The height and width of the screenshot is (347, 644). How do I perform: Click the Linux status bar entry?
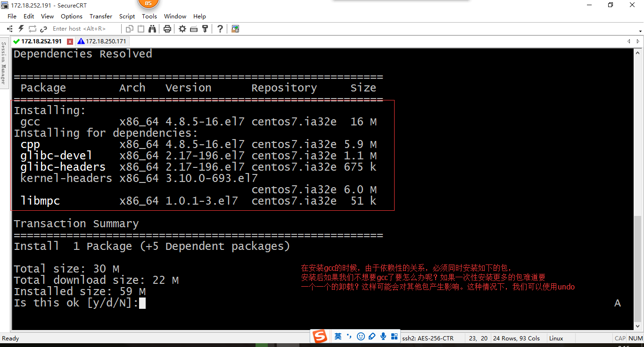556,338
